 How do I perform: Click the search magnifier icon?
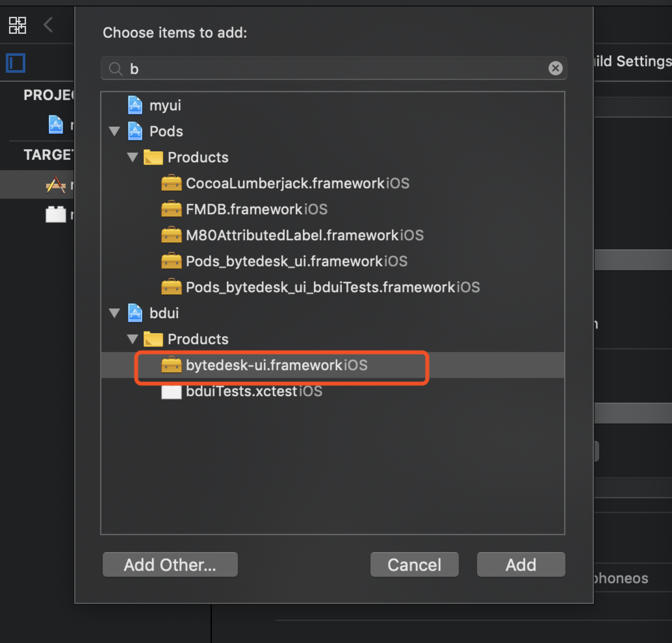click(x=116, y=69)
